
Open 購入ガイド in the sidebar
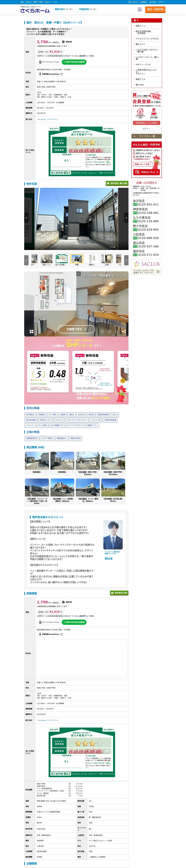tap(140, 44)
